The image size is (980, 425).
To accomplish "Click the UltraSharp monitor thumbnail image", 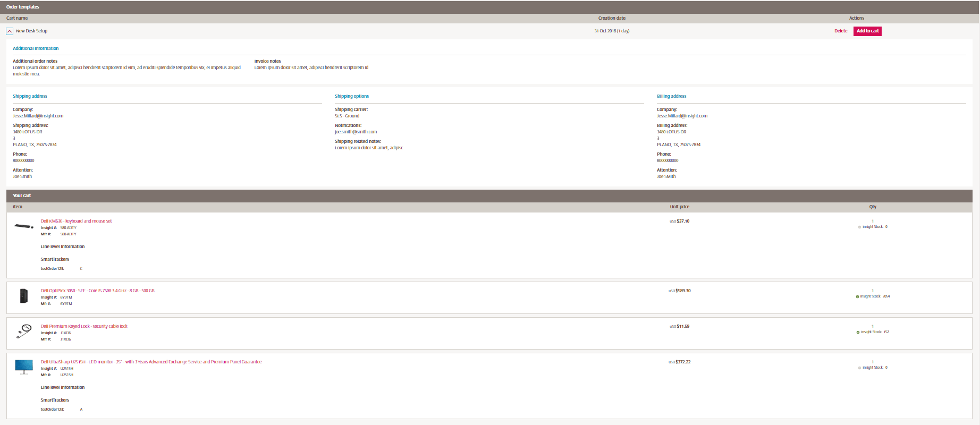I will tap(23, 367).
